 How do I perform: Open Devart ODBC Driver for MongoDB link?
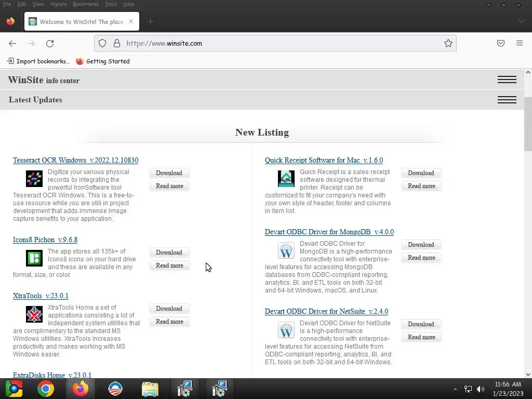pyautogui.click(x=329, y=232)
